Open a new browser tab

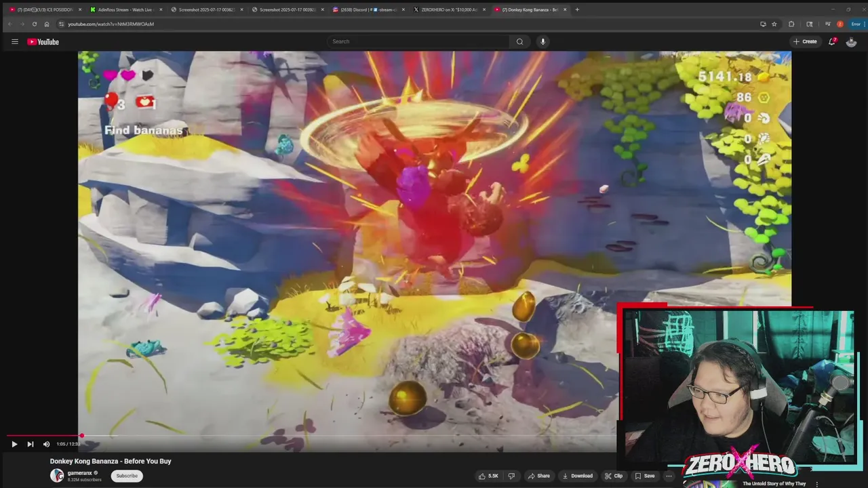point(577,9)
